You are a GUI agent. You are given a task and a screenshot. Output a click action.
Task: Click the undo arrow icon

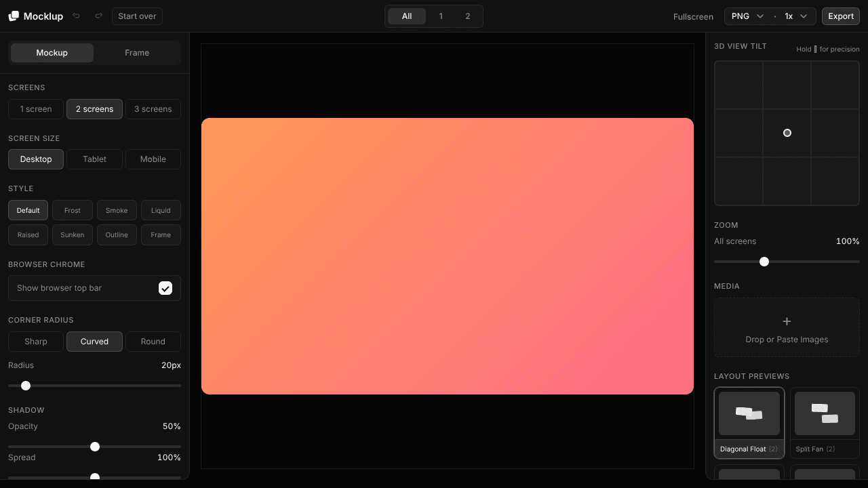click(x=77, y=16)
